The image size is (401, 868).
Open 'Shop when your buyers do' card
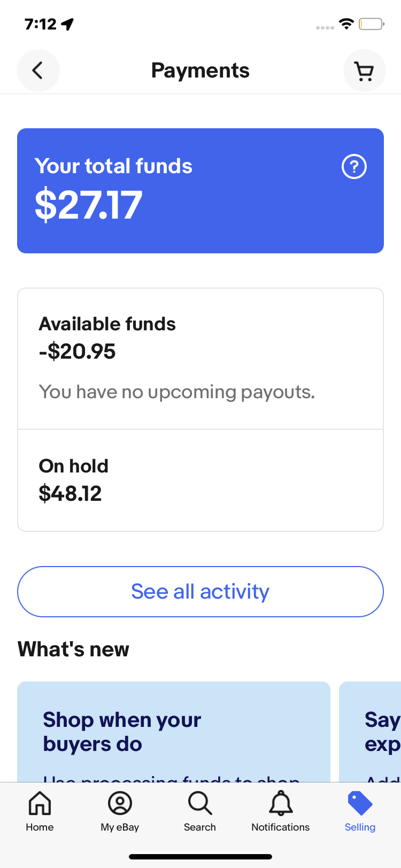174,731
